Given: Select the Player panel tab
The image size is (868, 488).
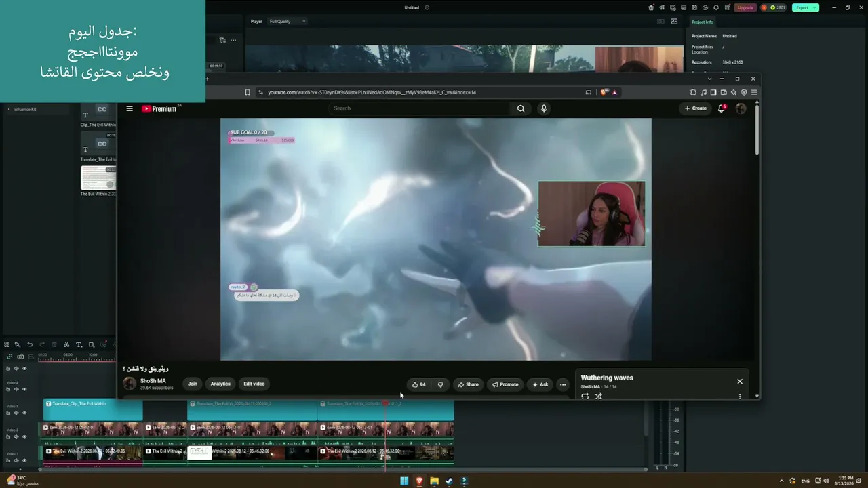Looking at the screenshot, I should coord(256,21).
